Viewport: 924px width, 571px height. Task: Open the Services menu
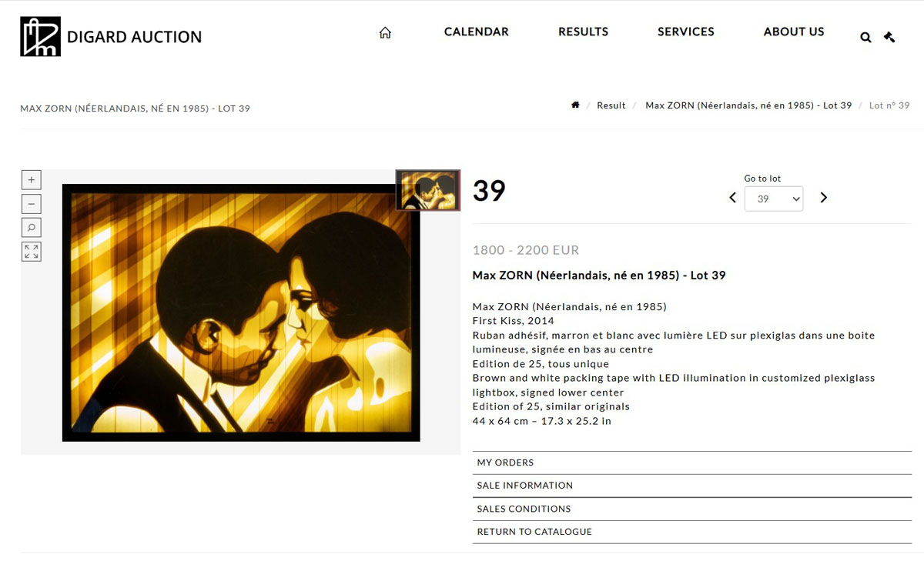tap(686, 32)
